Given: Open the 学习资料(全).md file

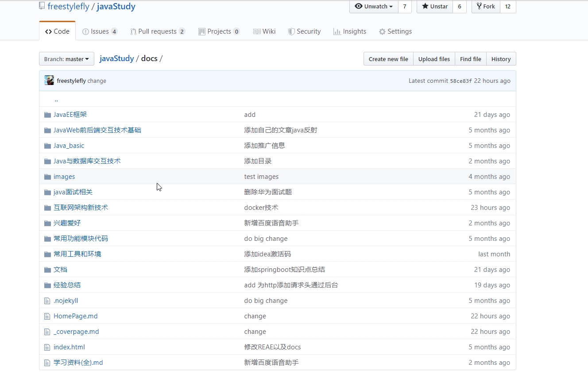Looking at the screenshot, I should 78,363.
